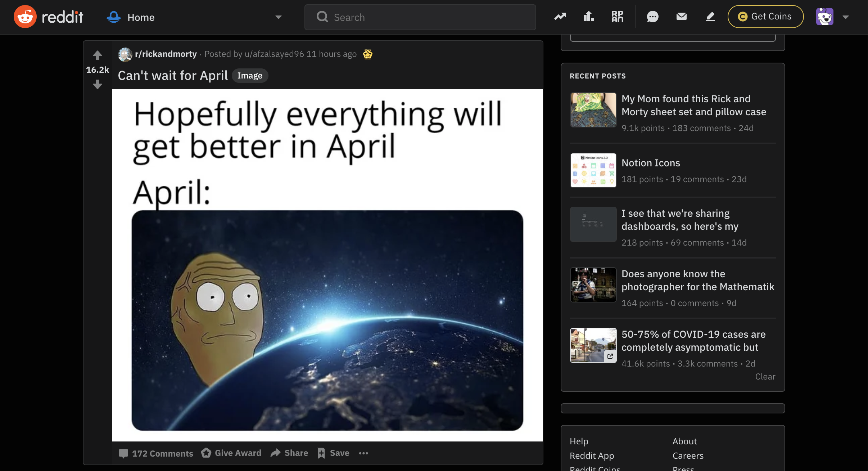
Task: Open 172 Comments on the post
Action: 156,453
